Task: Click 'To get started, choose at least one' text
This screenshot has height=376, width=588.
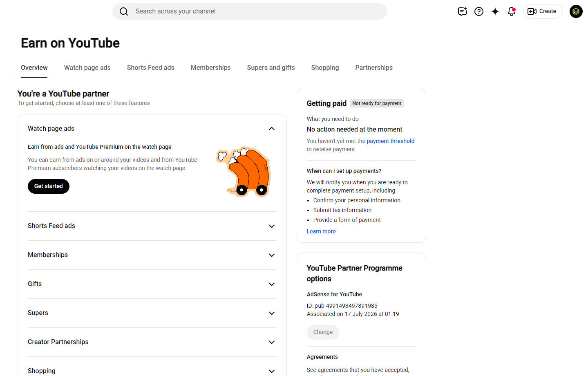Action: click(84, 103)
